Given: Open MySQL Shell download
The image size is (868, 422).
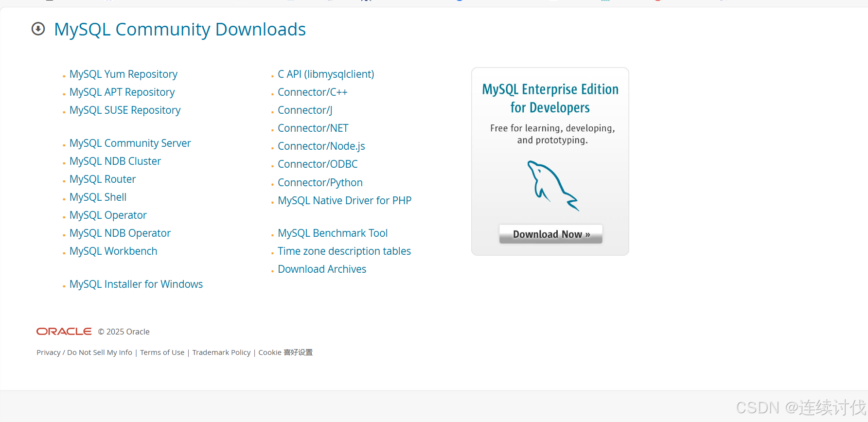Looking at the screenshot, I should 98,197.
